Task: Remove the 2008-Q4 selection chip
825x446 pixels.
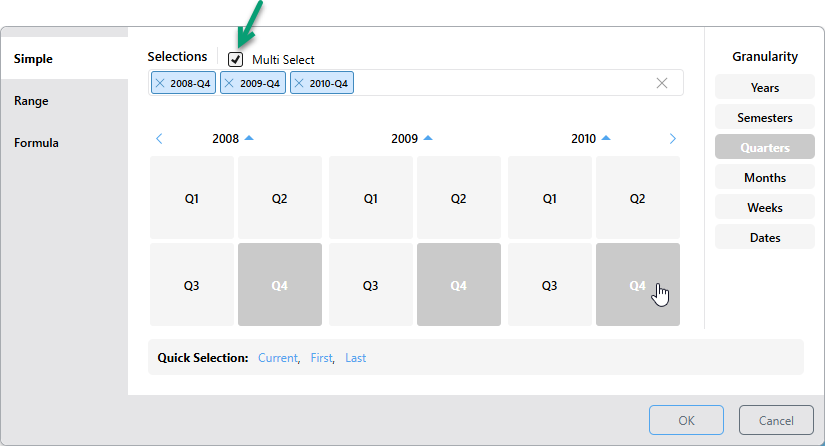Action: [x=160, y=83]
